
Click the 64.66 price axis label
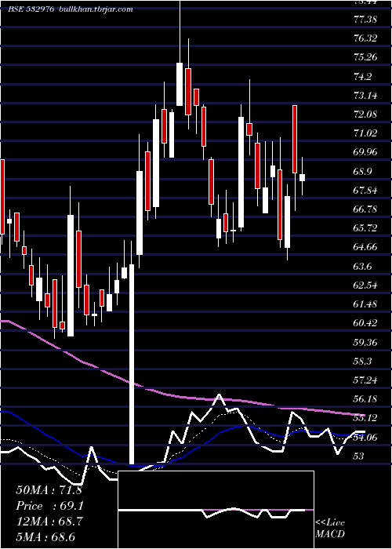365,246
